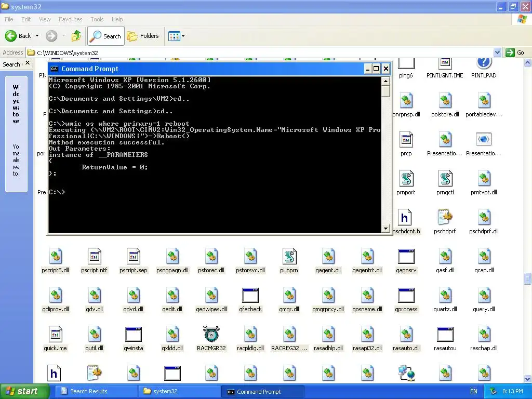Click the Command Prompt title bar icon
532x399 pixels.
pos(54,69)
